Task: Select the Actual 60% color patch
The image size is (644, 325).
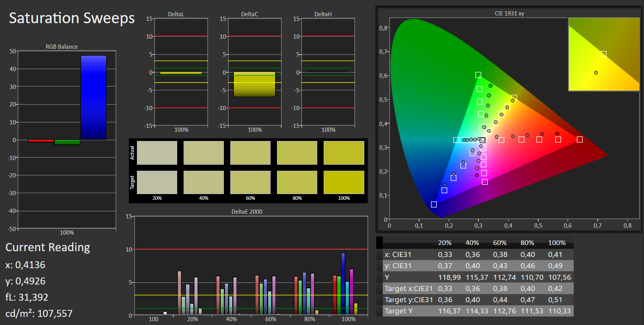Action: 250,153
